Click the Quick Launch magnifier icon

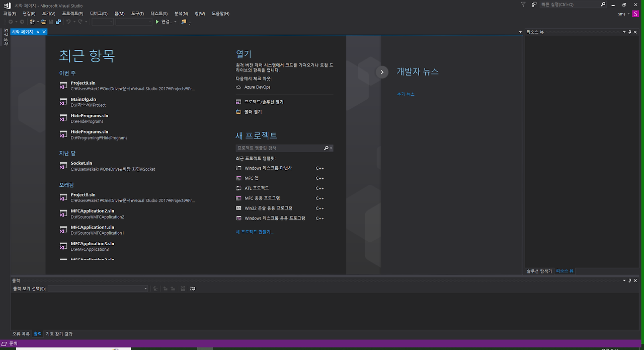pos(603,4)
